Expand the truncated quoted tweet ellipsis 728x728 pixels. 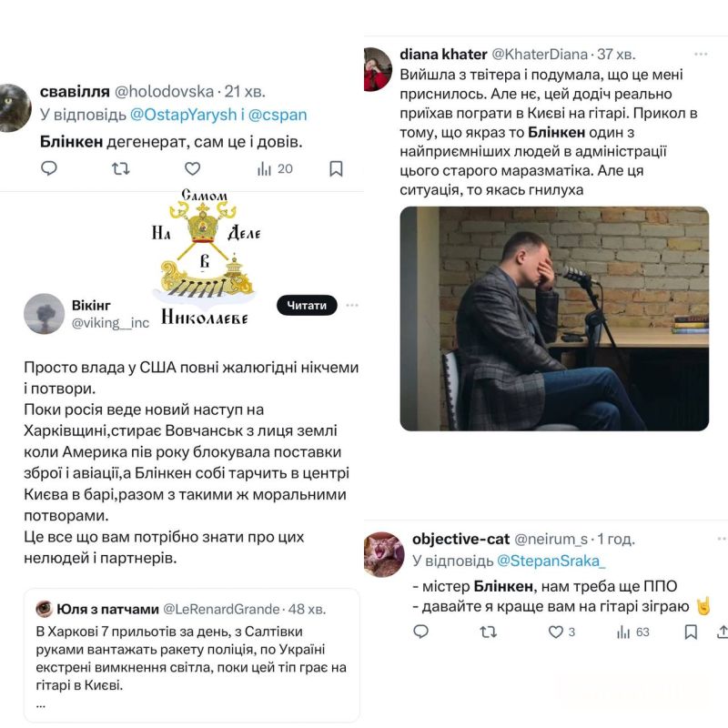tap(41, 705)
